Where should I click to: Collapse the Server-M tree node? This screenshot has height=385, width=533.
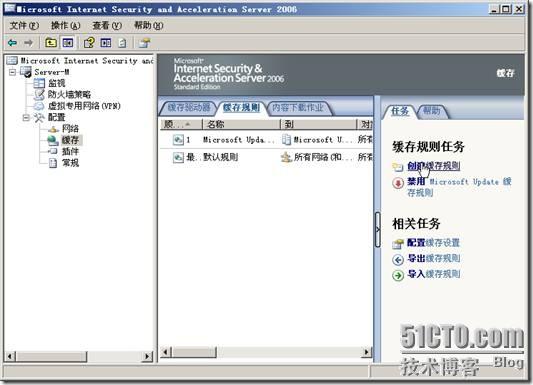click(13, 72)
